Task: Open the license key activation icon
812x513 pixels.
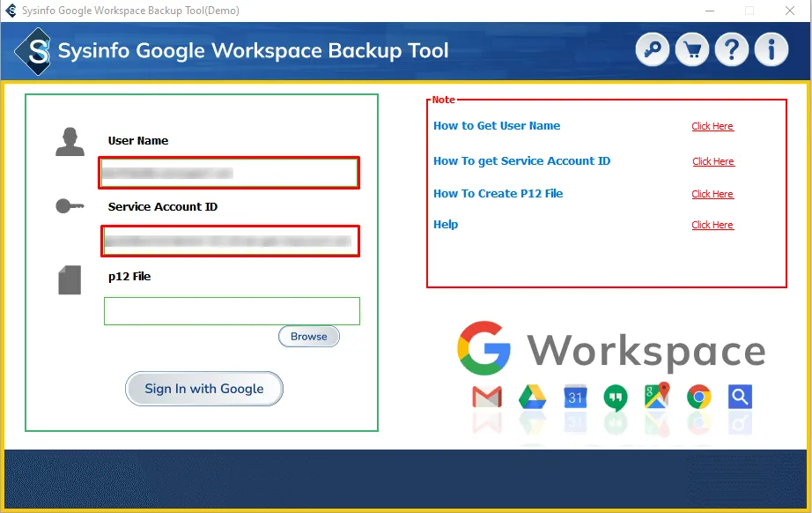Action: coord(652,49)
